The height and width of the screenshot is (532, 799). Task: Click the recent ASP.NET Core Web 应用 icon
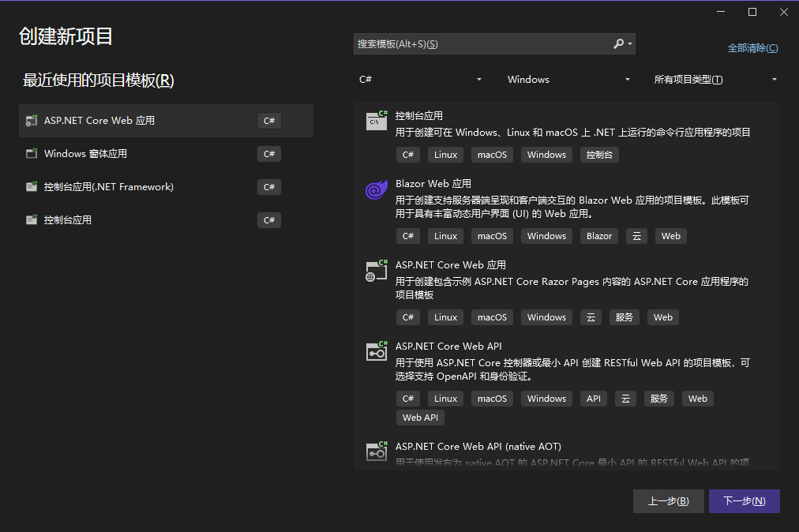pyautogui.click(x=32, y=121)
